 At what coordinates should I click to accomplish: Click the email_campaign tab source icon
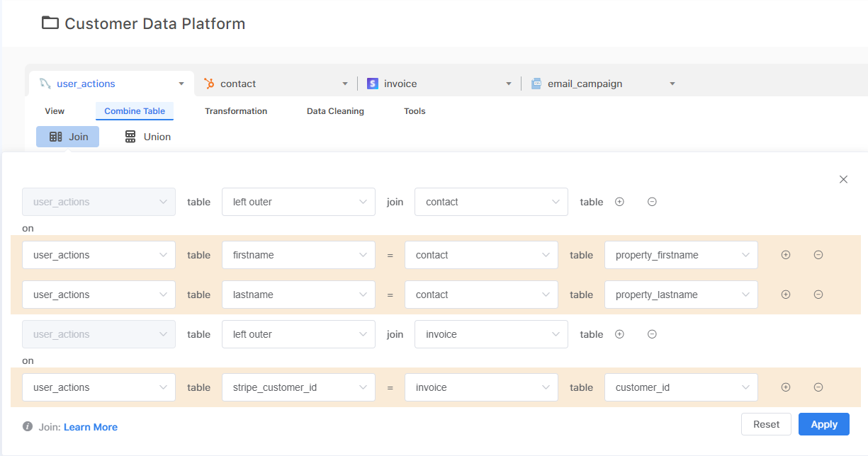pyautogui.click(x=536, y=84)
